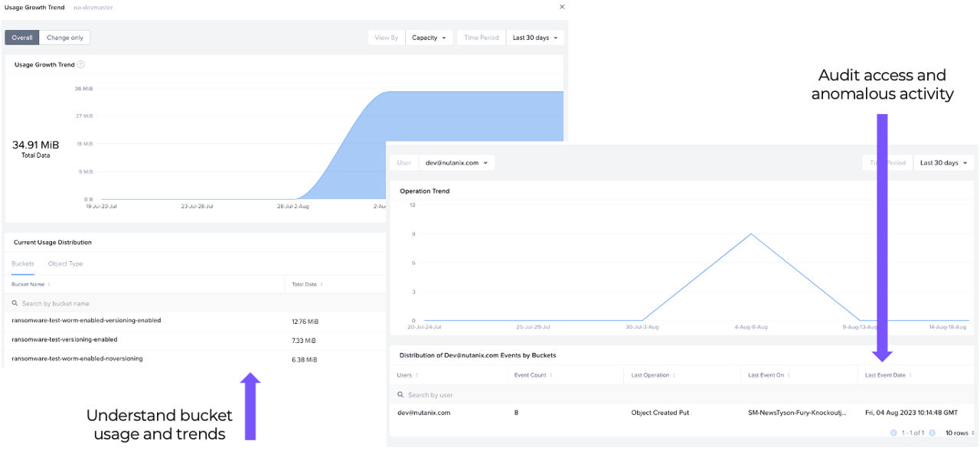The height and width of the screenshot is (454, 980).
Task: Click the Users column sort icon
Action: (x=417, y=375)
